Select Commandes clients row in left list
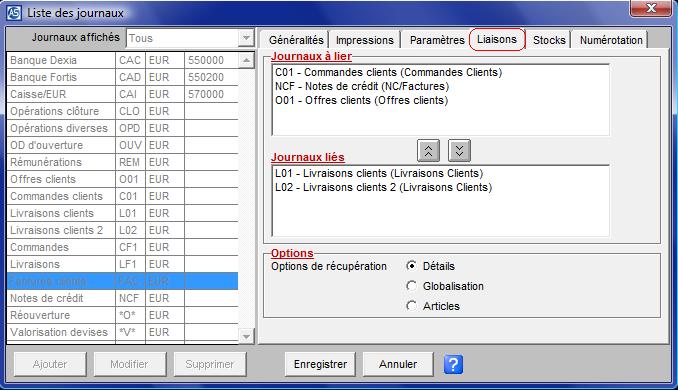 click(122, 196)
